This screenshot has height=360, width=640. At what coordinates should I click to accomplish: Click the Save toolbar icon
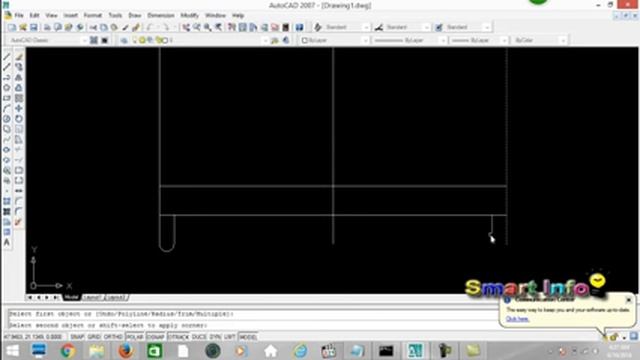(x=34, y=27)
